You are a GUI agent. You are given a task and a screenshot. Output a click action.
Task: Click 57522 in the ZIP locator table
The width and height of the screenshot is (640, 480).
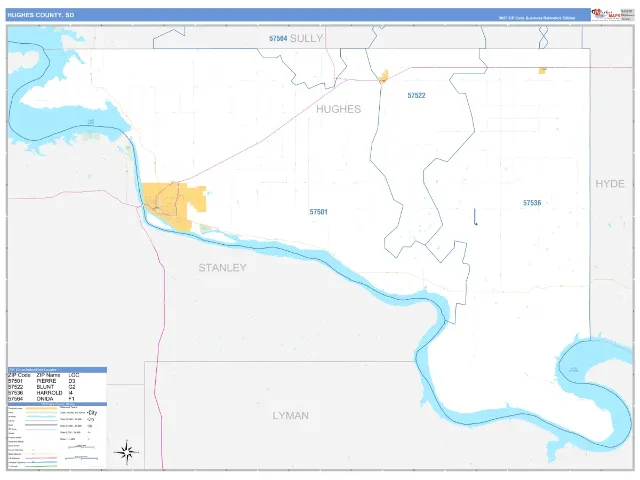click(16, 387)
